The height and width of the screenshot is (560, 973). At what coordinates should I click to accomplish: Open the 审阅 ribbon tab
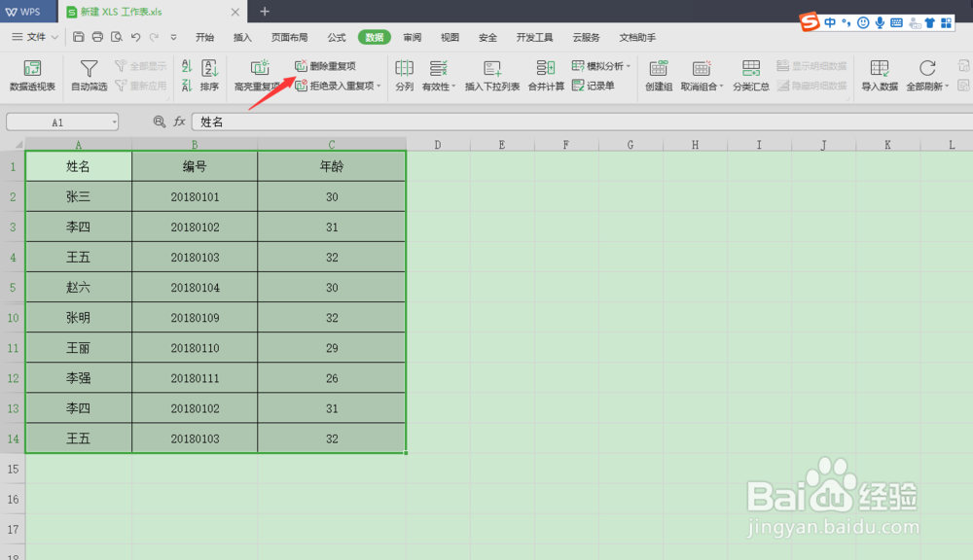point(411,37)
